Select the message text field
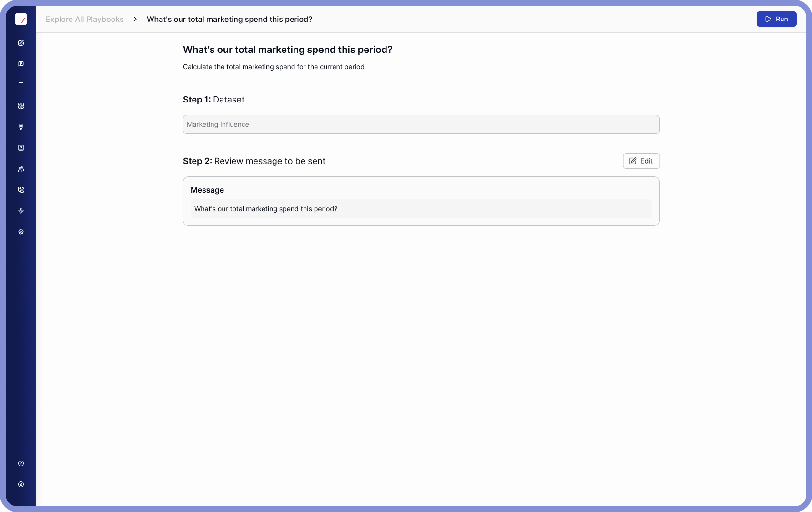The height and width of the screenshot is (512, 812). 421,209
